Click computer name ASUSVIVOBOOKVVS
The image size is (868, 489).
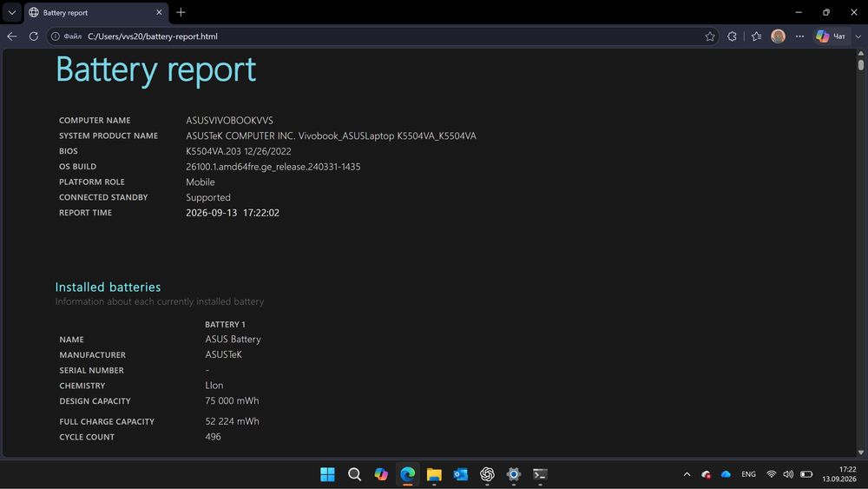click(x=229, y=120)
